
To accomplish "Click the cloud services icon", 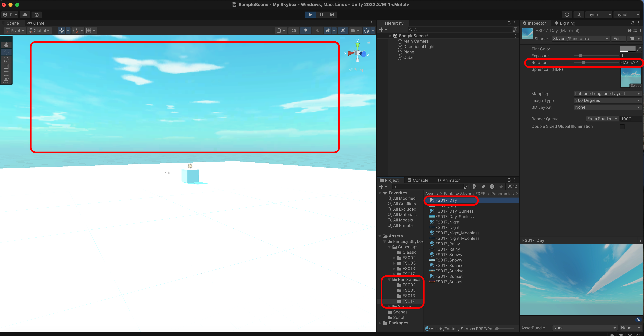I will 25,15.
